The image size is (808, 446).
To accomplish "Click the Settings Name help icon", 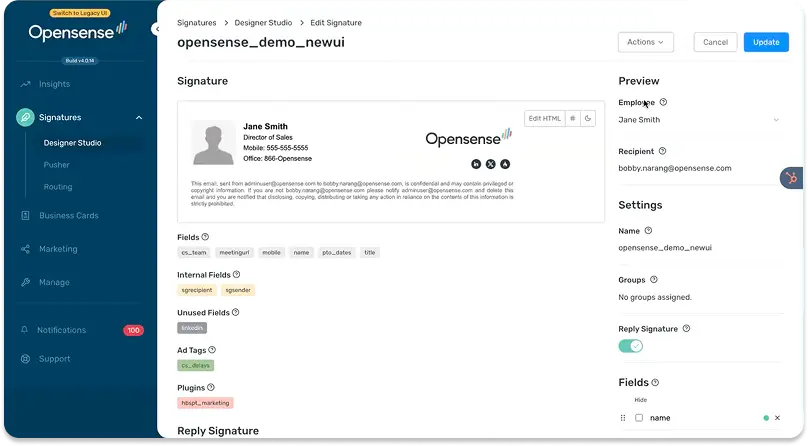I will click(x=648, y=231).
